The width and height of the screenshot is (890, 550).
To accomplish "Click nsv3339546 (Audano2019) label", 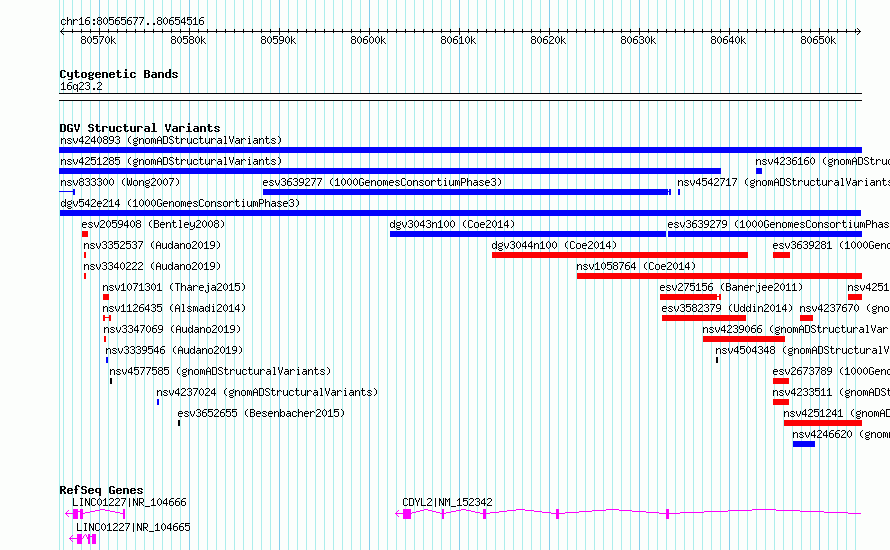I will tap(174, 350).
